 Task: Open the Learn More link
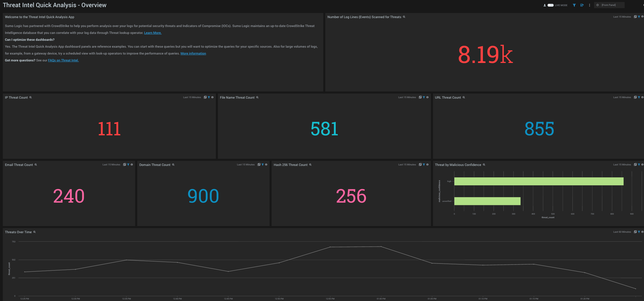(152, 33)
